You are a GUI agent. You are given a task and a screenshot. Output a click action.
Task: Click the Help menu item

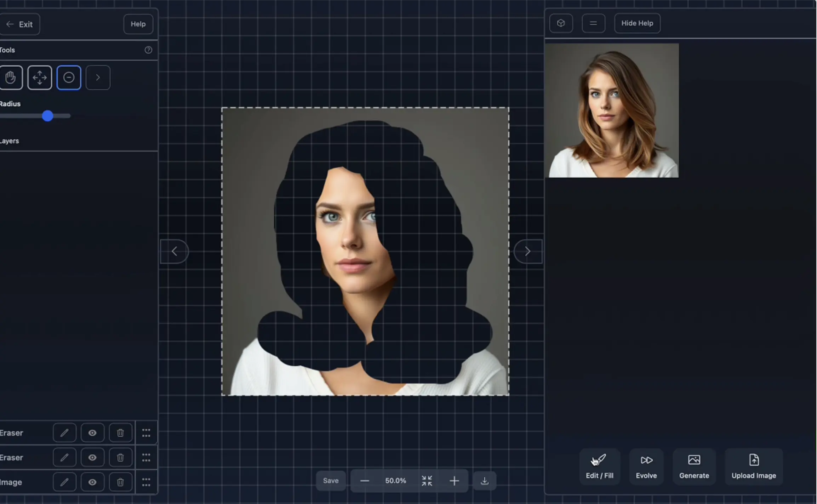point(138,23)
